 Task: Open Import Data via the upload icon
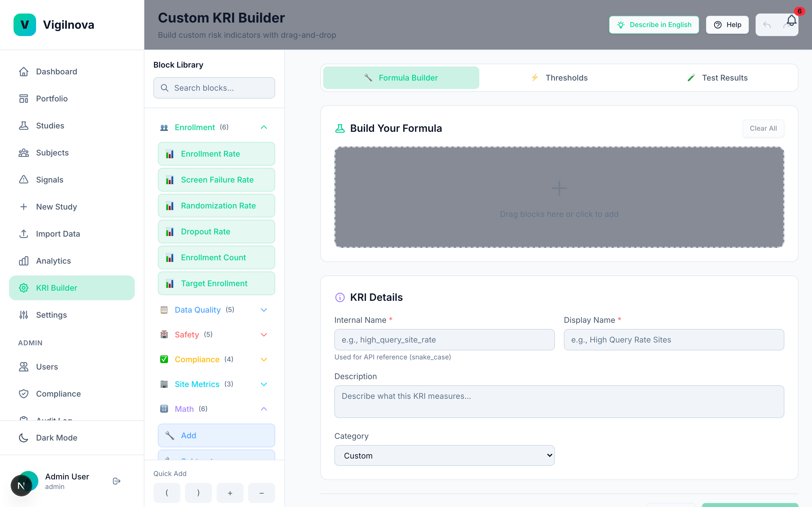[24, 234]
